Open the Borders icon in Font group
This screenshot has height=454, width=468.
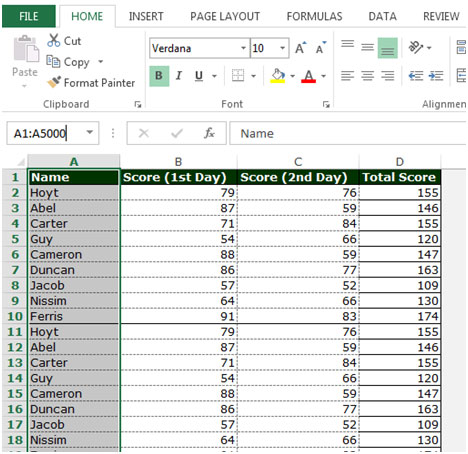point(238,76)
